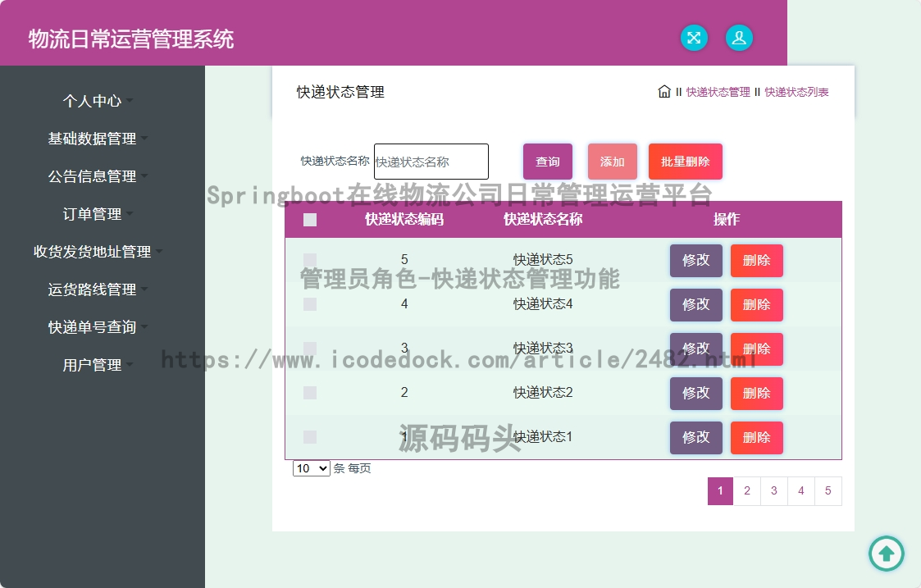The height and width of the screenshot is (588, 921).
Task: Expand the 公告信息管理 sidebar menu
Action: click(98, 176)
